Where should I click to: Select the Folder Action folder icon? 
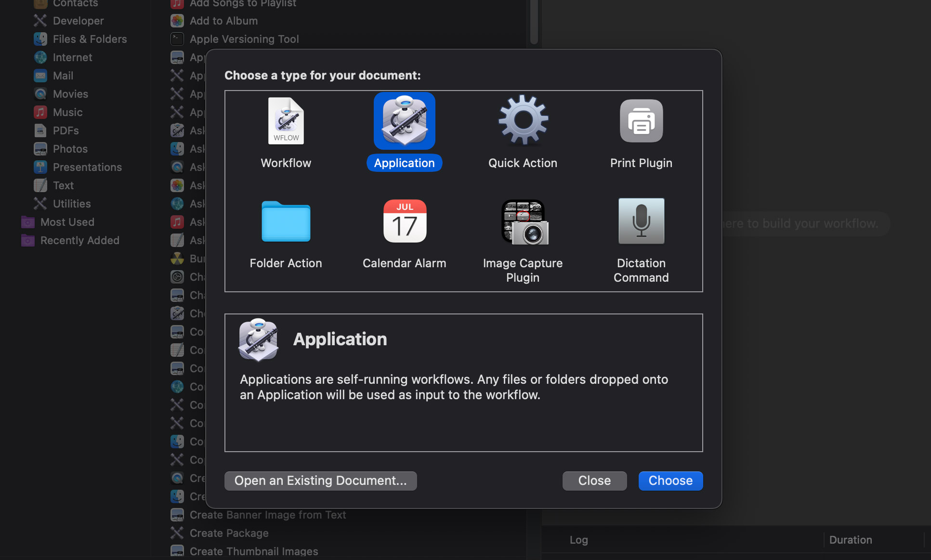tap(286, 221)
